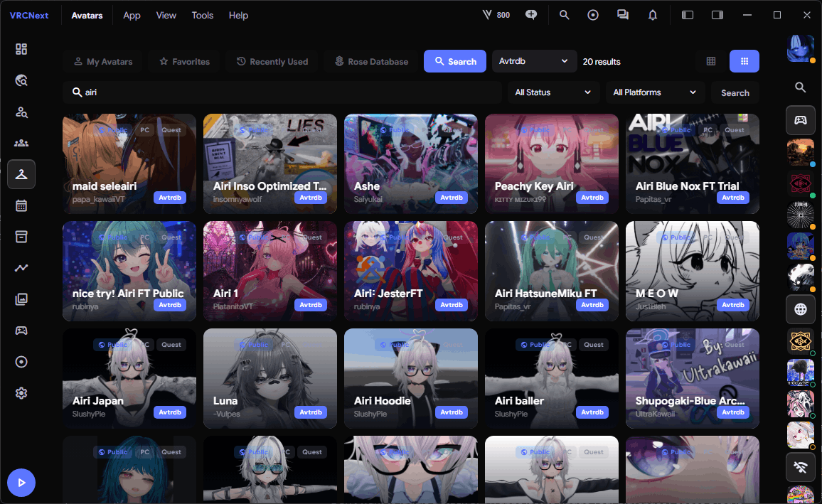The height and width of the screenshot is (504, 822).
Task: Open the maid seleairi avatar card
Action: 129,163
